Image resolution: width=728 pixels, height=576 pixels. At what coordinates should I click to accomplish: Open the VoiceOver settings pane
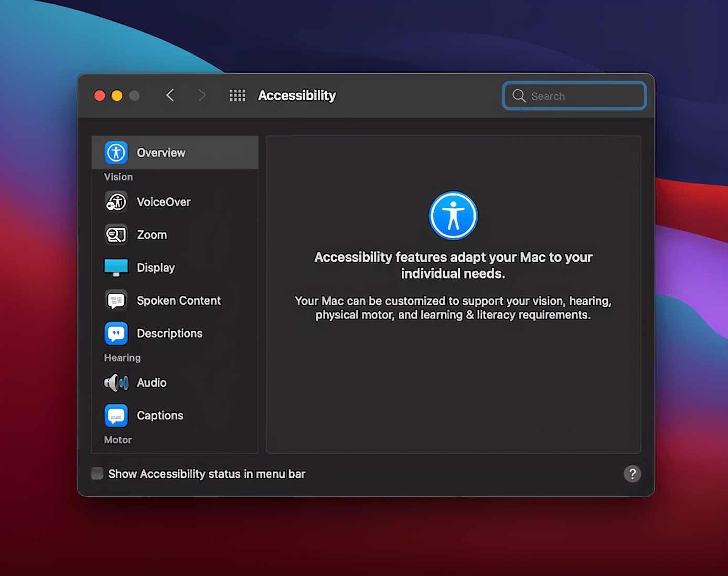pos(175,202)
